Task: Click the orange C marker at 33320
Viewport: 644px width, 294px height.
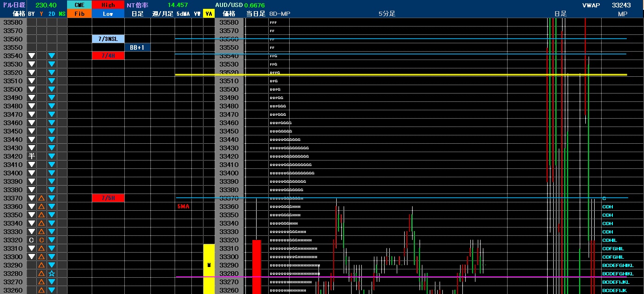Action: [x=41, y=240]
